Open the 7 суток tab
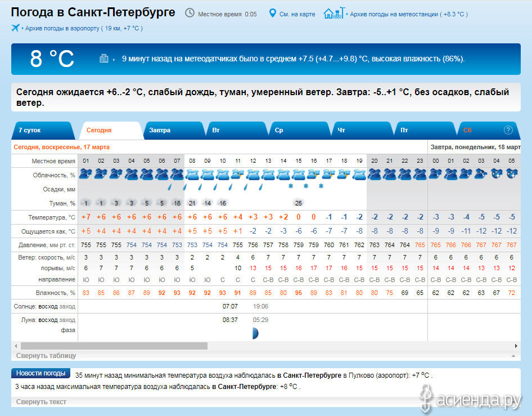Image resolution: width=532 pixels, height=416 pixels. click(43, 130)
